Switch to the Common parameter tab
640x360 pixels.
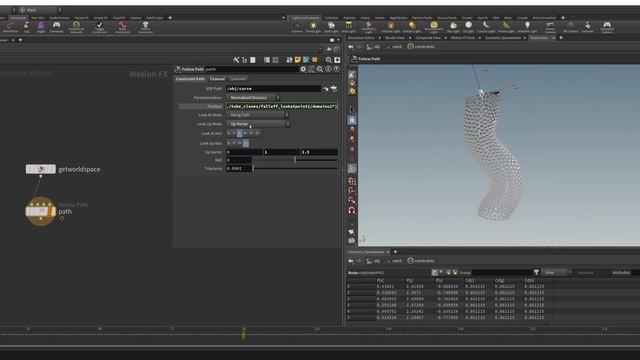pyautogui.click(x=238, y=79)
